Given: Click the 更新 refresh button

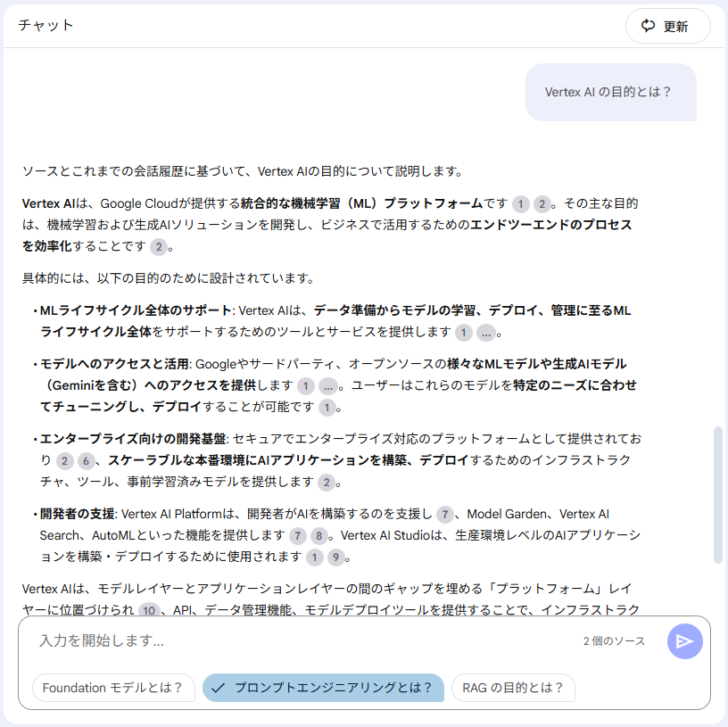Looking at the screenshot, I should coord(667,26).
